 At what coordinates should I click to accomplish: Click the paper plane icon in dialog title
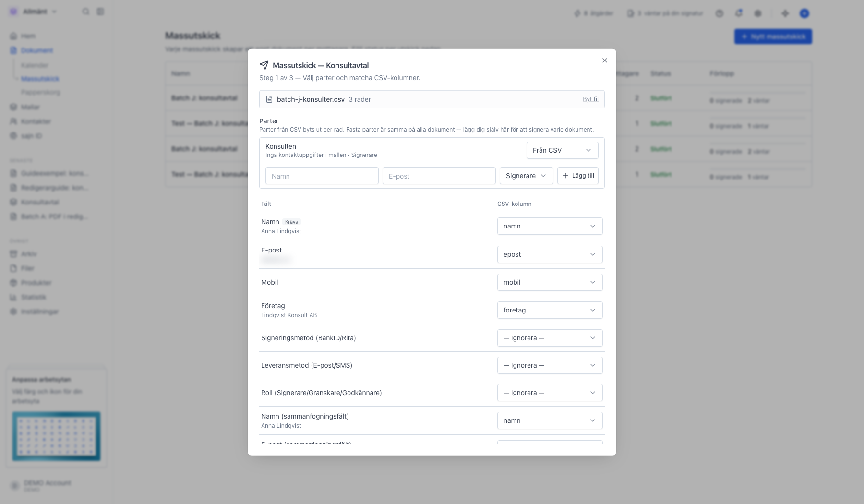(264, 65)
